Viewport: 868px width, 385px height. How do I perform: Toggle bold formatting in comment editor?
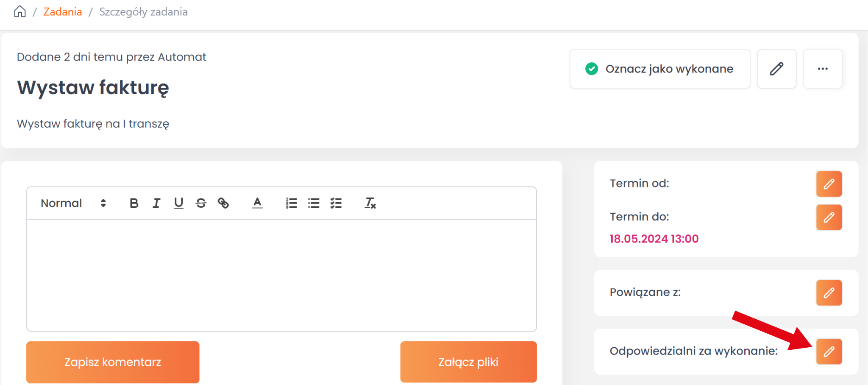coord(134,204)
